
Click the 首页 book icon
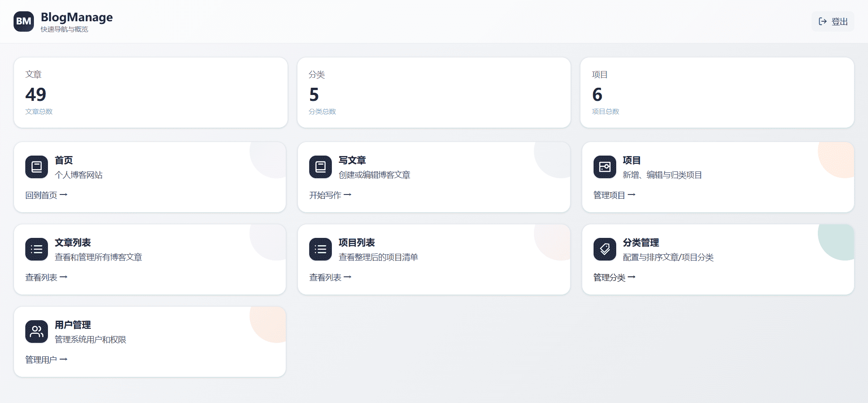tap(37, 167)
